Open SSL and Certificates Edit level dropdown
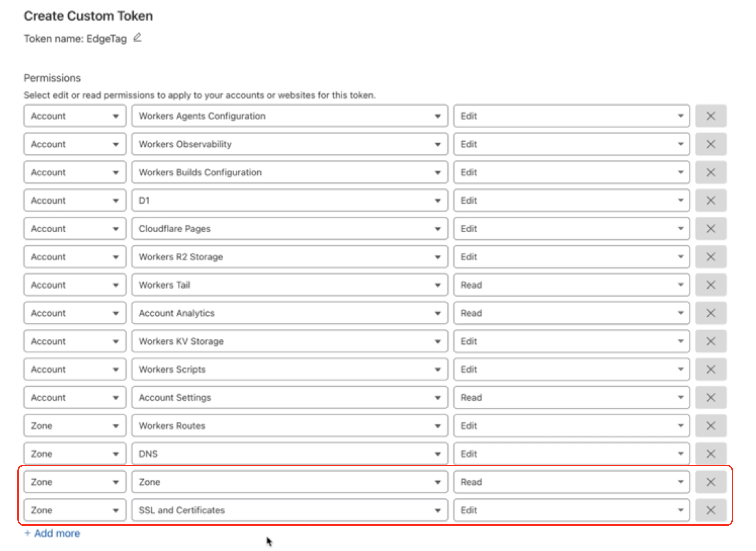 pyautogui.click(x=571, y=510)
